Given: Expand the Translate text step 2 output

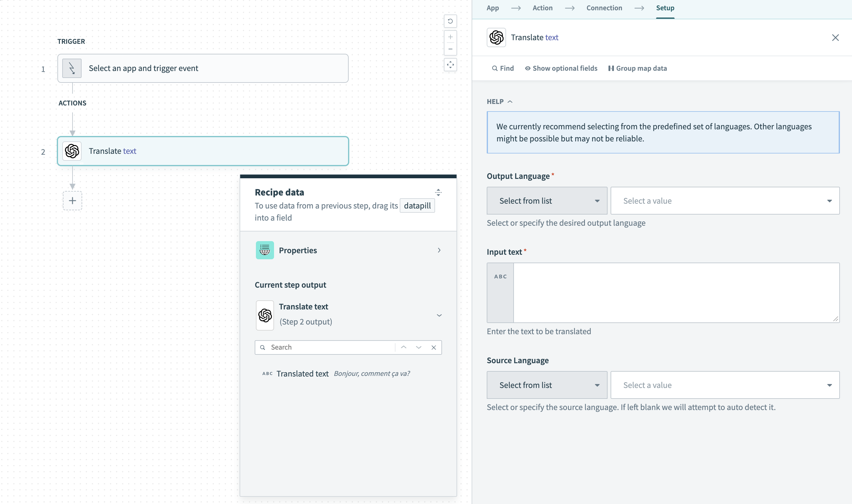Looking at the screenshot, I should [438, 315].
